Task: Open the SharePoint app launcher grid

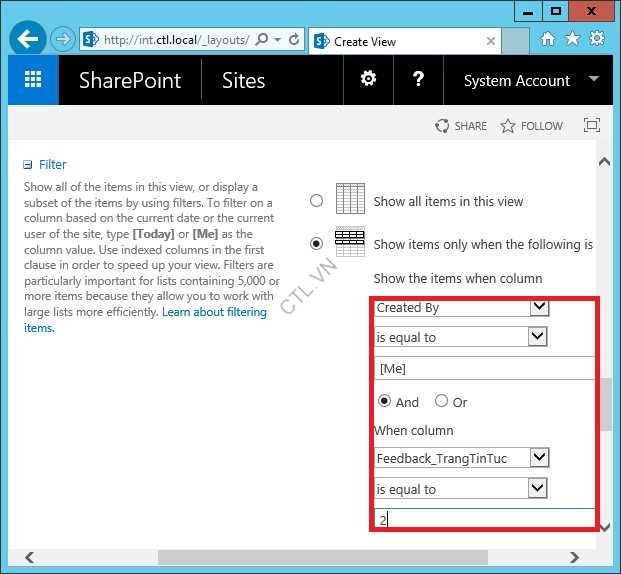Action: (33, 81)
